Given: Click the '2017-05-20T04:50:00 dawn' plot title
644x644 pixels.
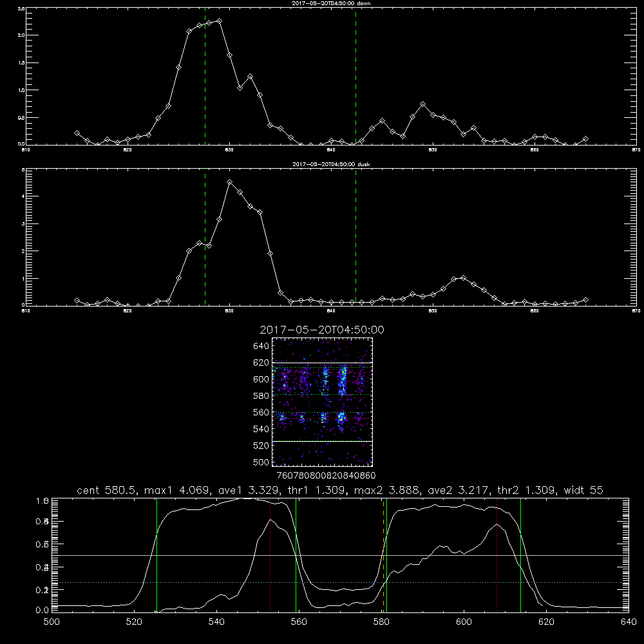Looking at the screenshot, I should (331, 3).
